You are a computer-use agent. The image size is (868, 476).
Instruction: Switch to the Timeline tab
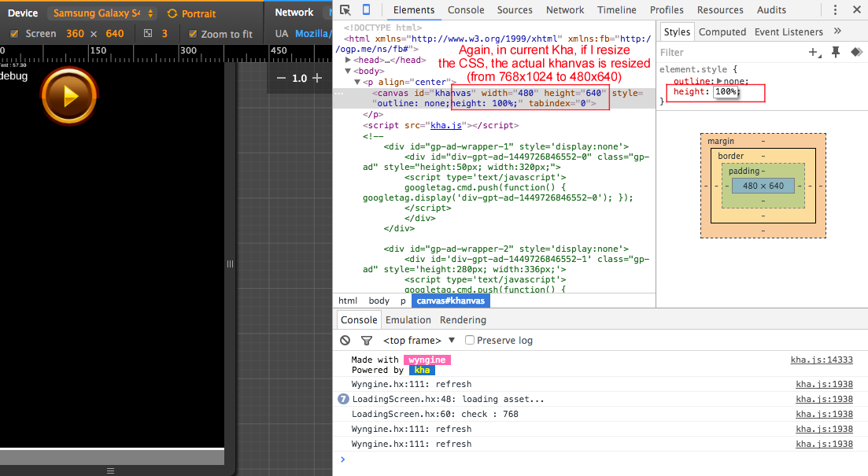tap(617, 10)
